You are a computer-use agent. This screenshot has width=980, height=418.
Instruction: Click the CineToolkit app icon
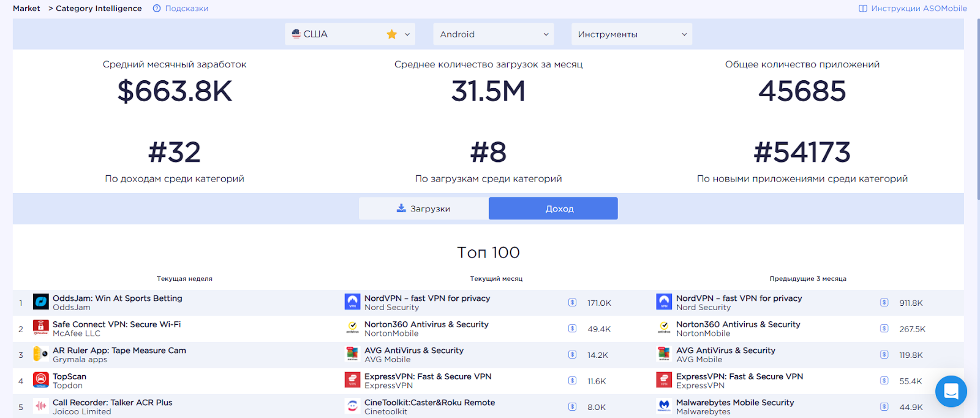(353, 406)
